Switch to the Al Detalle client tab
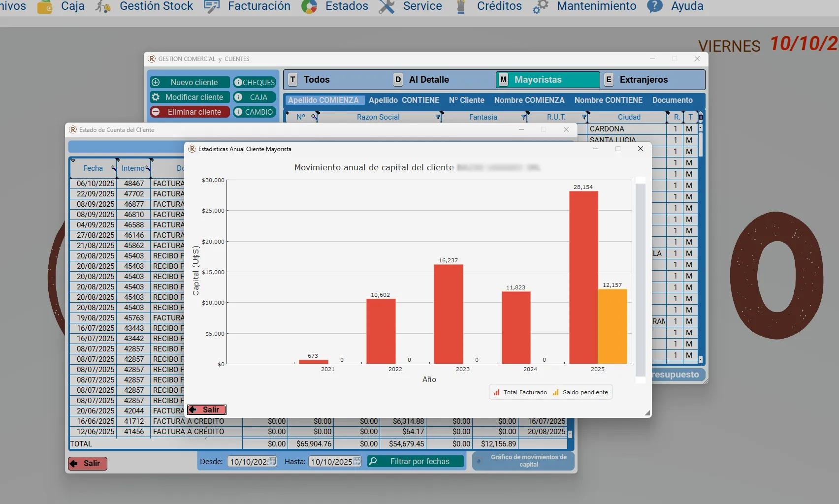The image size is (839, 504). tap(429, 80)
